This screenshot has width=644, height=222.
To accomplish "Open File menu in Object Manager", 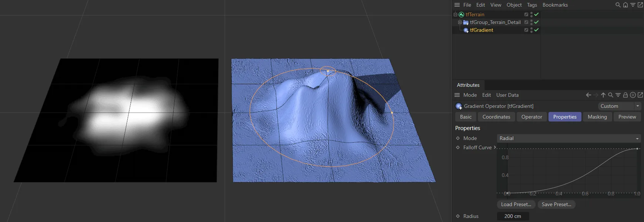I will tap(467, 5).
